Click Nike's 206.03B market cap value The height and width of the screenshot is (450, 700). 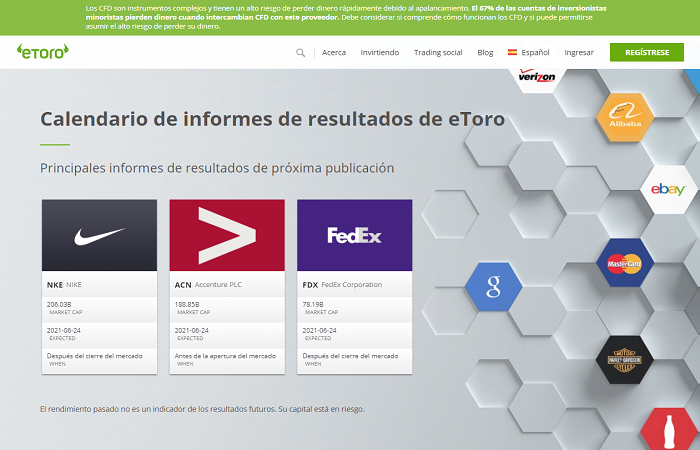click(x=59, y=304)
